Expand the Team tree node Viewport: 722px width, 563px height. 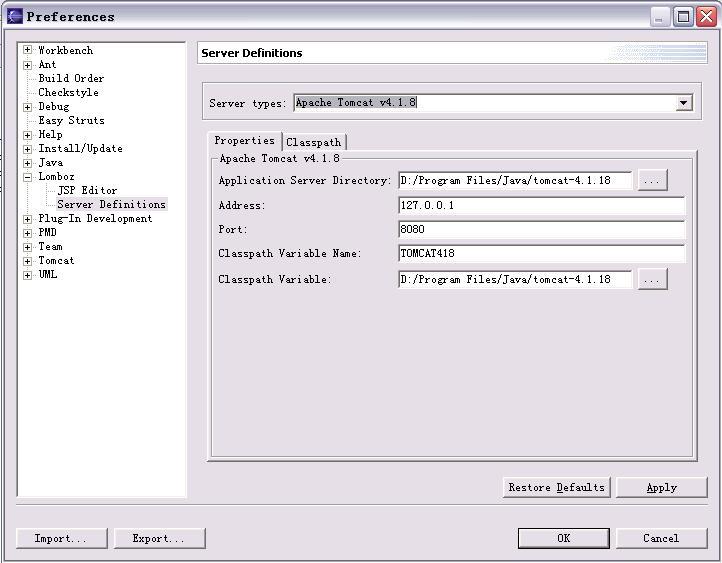pos(28,247)
